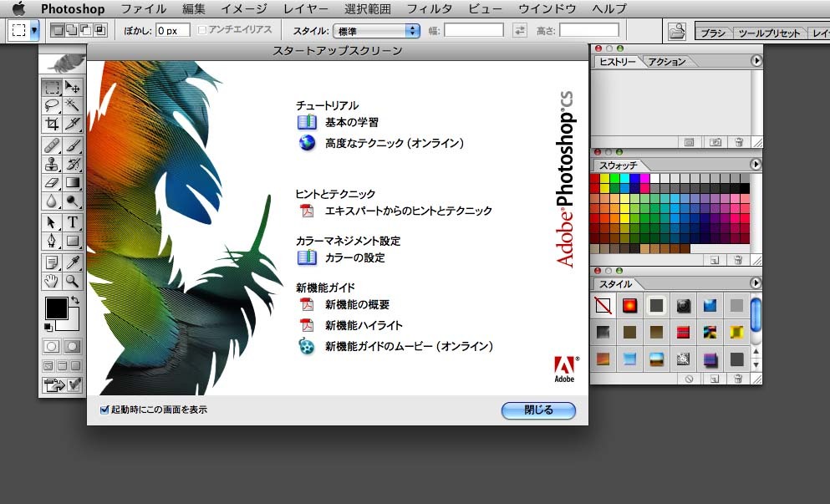Select the Type tool
This screenshot has height=504, width=830.
73,221
